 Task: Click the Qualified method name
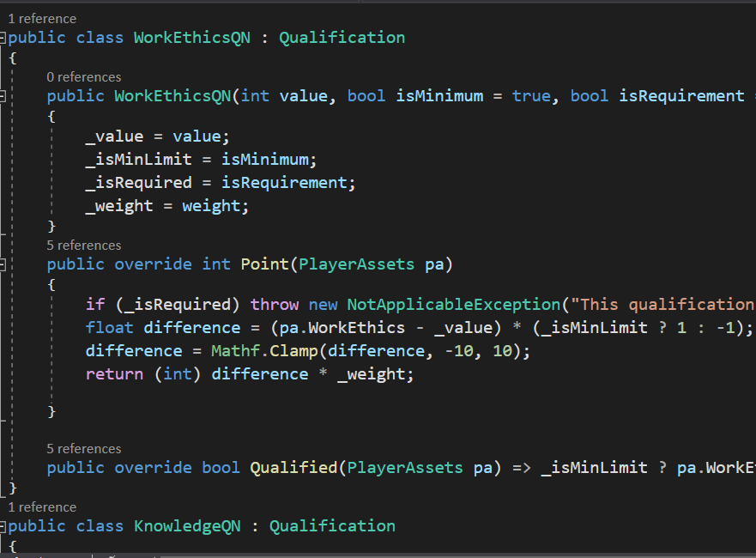click(x=293, y=468)
